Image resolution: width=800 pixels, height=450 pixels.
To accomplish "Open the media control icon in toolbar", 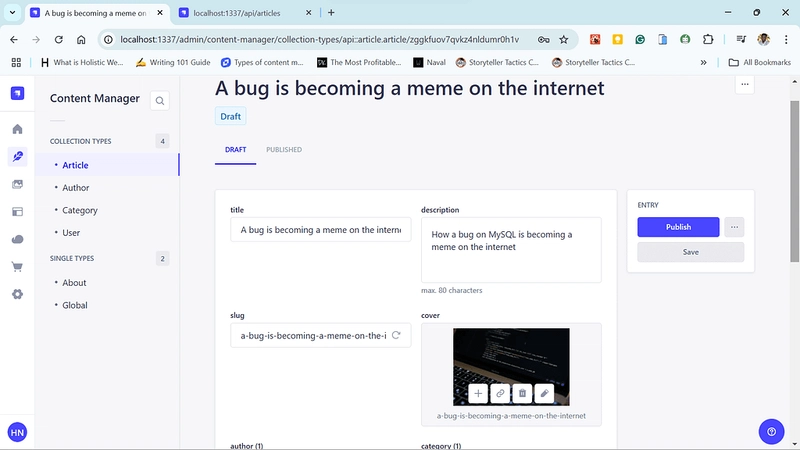I will (x=741, y=39).
